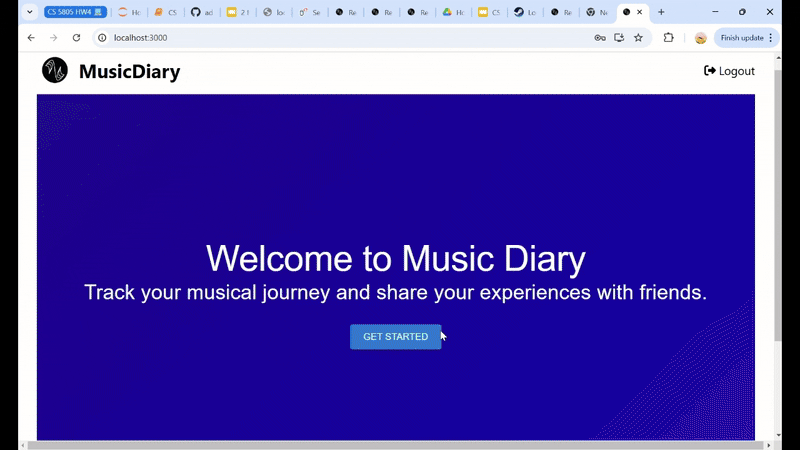This screenshot has height=450, width=800.
Task: Go forward in browser history
Action: (x=54, y=38)
